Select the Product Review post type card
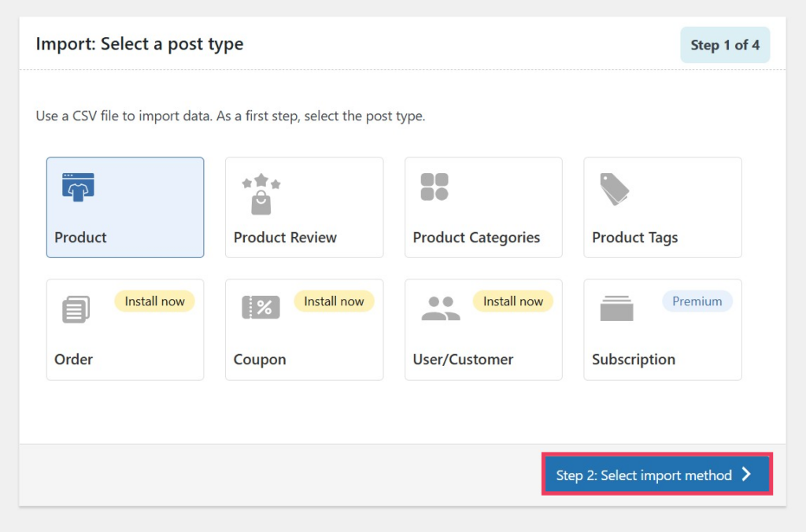Viewport: 806px width, 532px height. coord(304,207)
